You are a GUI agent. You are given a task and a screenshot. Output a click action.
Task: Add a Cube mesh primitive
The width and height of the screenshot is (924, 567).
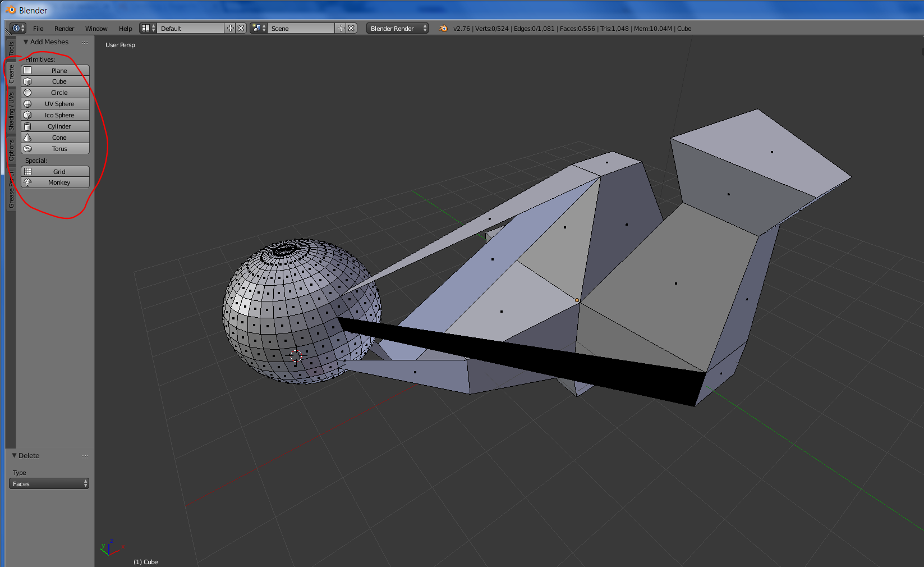(x=55, y=81)
